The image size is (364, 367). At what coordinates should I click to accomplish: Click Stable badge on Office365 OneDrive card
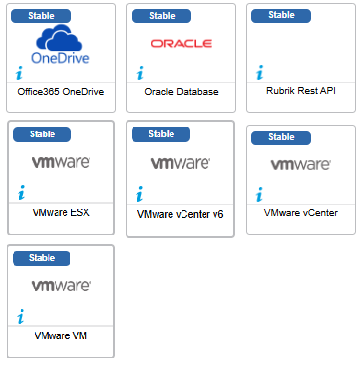tap(41, 16)
